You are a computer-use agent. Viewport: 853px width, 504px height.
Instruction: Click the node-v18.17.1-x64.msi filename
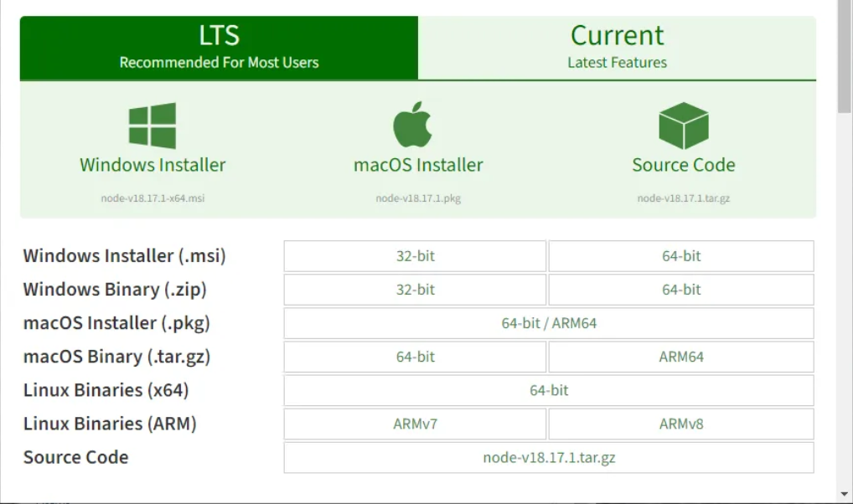(x=153, y=198)
